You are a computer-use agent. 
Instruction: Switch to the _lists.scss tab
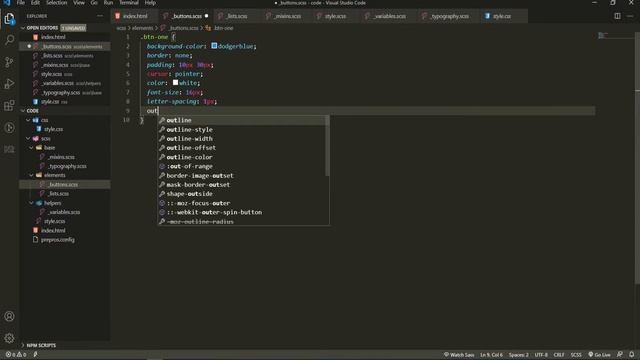click(237, 16)
